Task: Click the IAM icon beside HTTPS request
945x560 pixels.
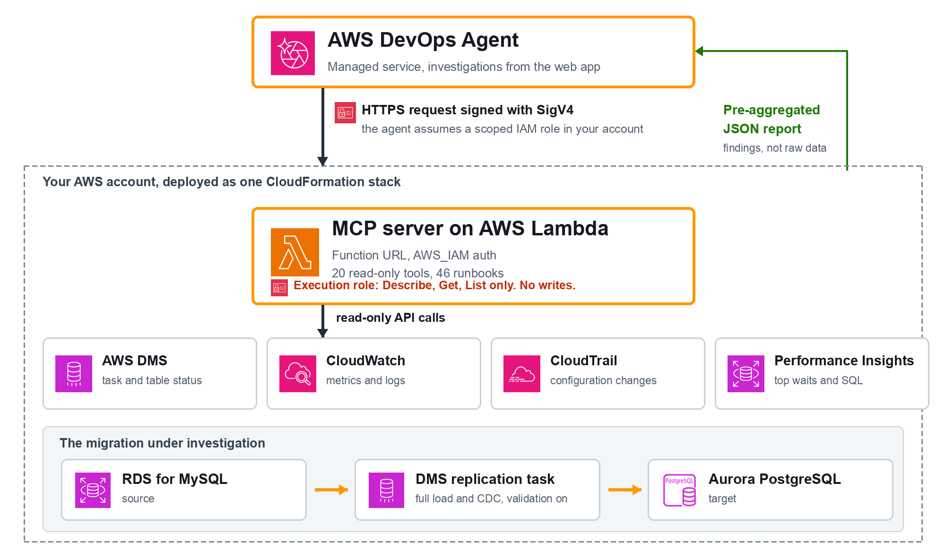Action: point(345,112)
